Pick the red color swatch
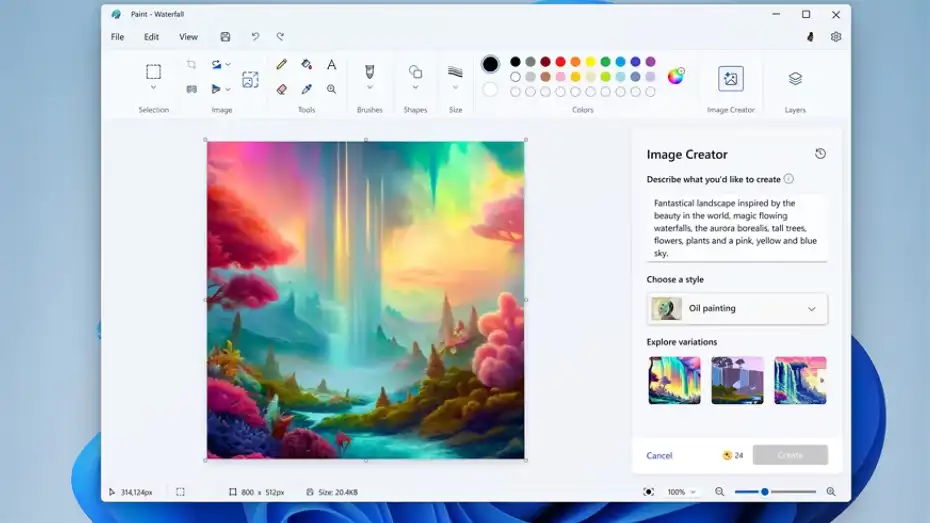 560,62
